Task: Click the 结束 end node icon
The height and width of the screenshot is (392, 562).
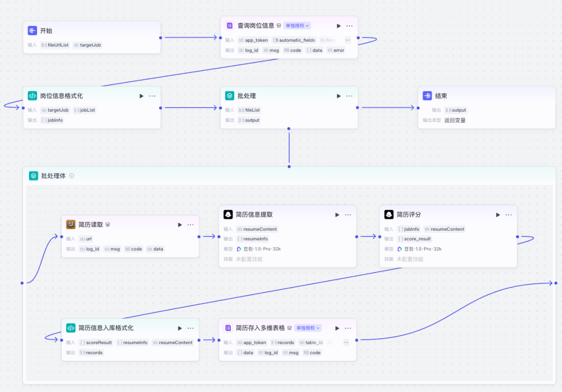Action: (427, 96)
